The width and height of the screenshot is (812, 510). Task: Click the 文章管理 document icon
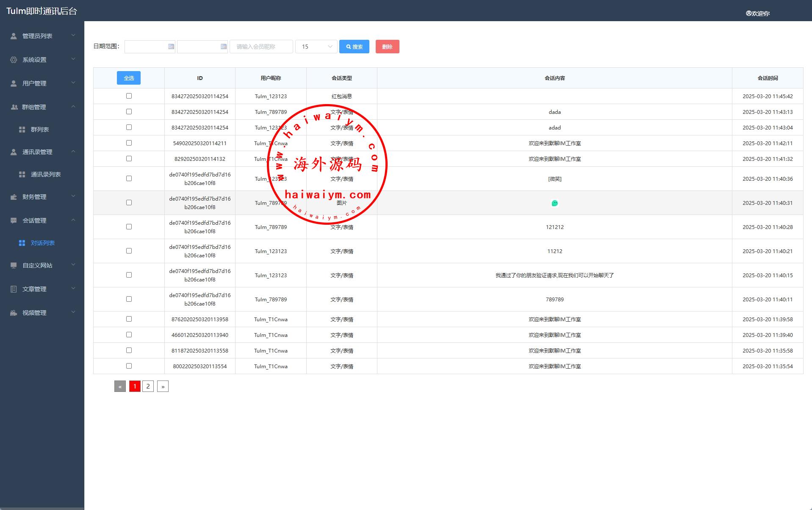pyautogui.click(x=14, y=289)
